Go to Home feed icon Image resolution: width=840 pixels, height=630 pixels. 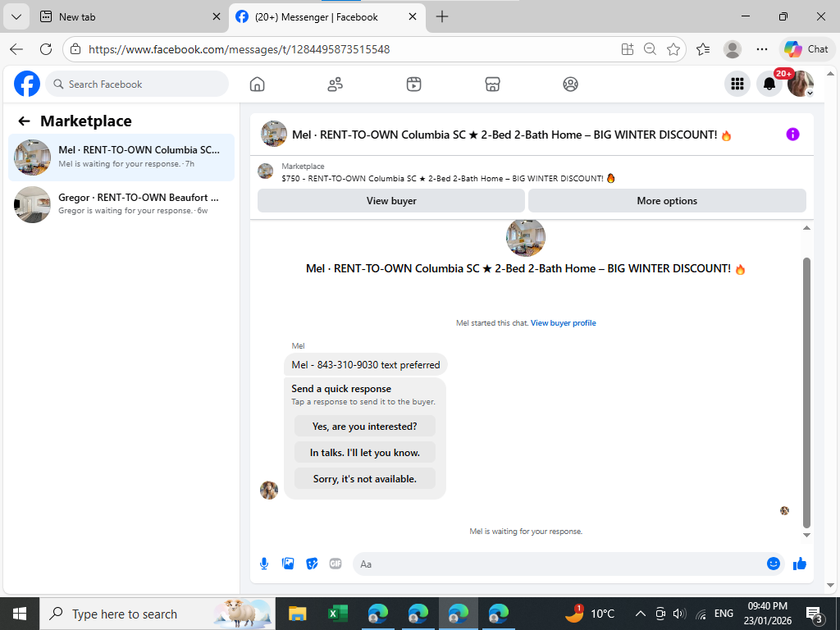(257, 84)
